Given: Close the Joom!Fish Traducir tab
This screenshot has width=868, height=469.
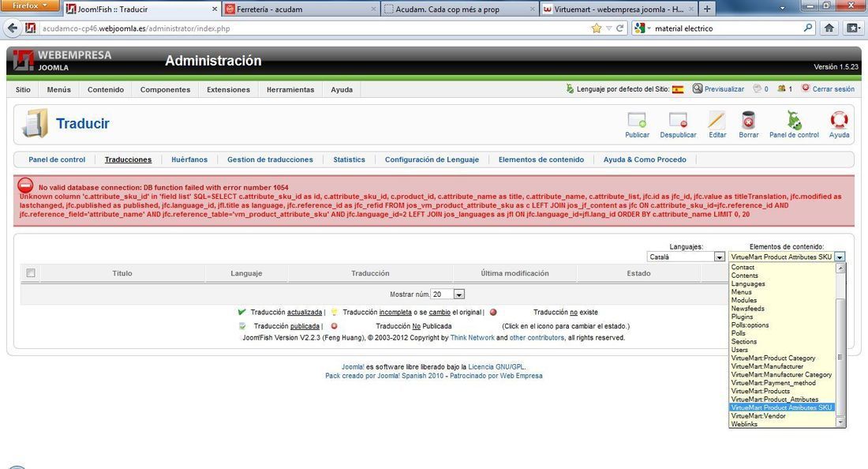Looking at the screenshot, I should [x=215, y=9].
